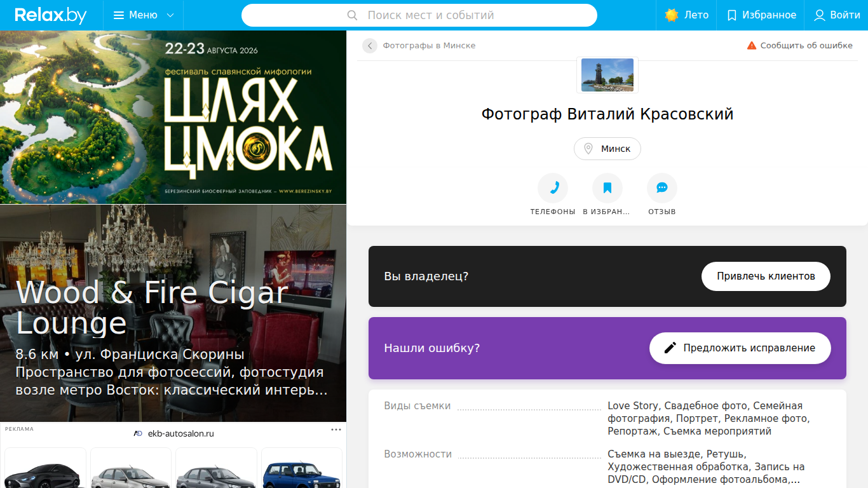Screen dimensions: 868x488
Task: Expand the Меню dropdown
Action: (144, 15)
